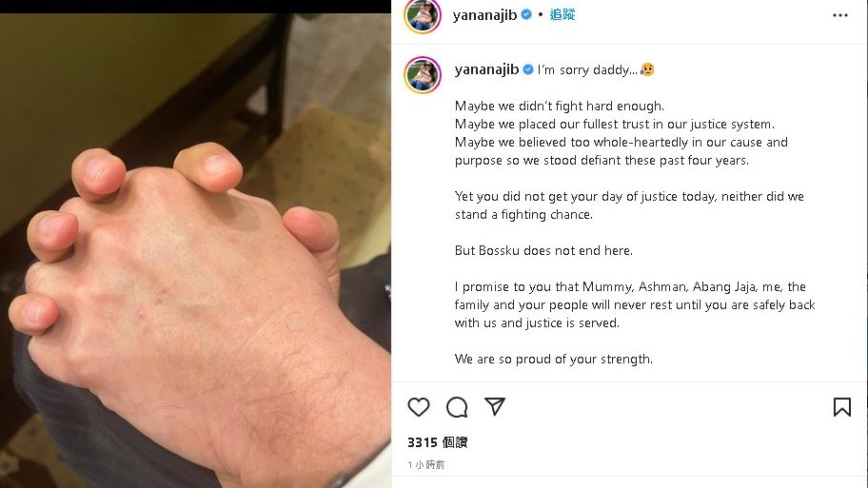Viewport: 868px width, 488px height.
Task: Click the 'But Bossku does not end here' line
Action: (543, 250)
